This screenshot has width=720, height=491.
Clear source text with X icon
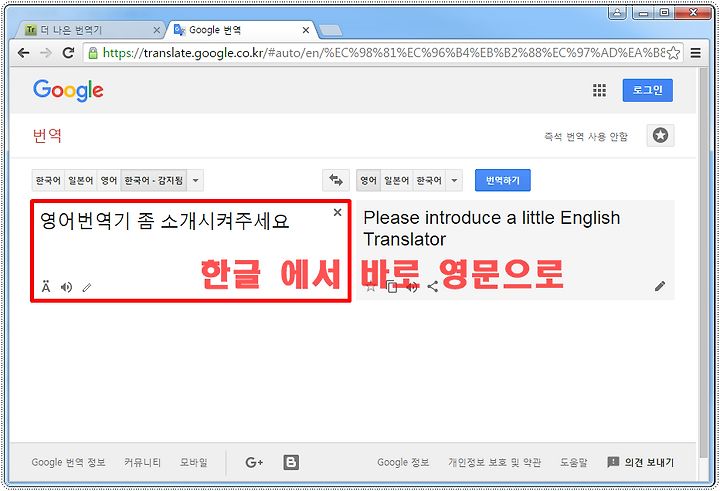(338, 212)
